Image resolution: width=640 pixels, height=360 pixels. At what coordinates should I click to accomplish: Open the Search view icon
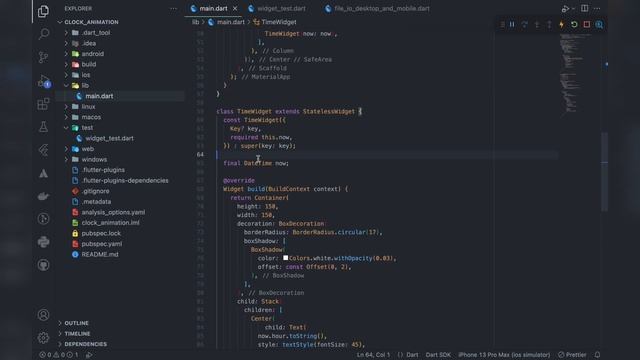(x=43, y=34)
